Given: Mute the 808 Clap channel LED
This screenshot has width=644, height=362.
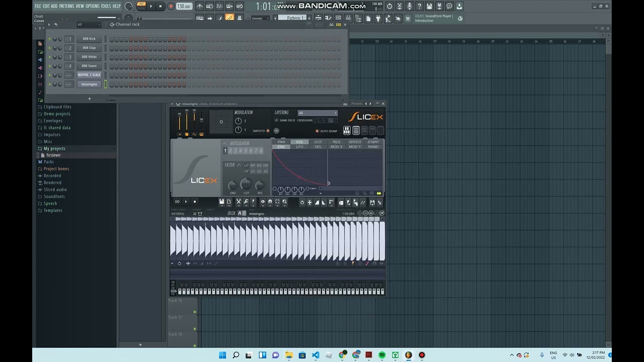Looking at the screenshot, I should [50, 48].
